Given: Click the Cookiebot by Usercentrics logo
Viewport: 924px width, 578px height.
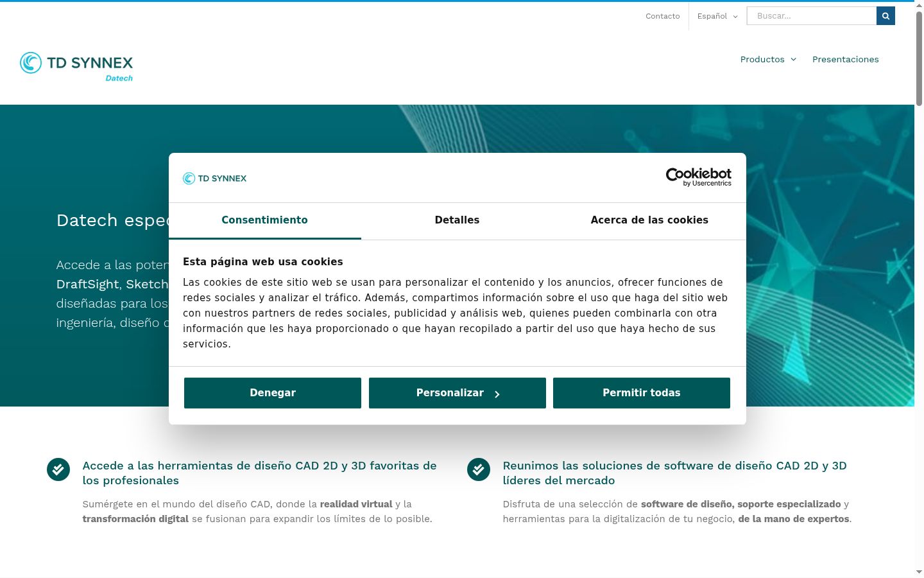Looking at the screenshot, I should (x=699, y=177).
